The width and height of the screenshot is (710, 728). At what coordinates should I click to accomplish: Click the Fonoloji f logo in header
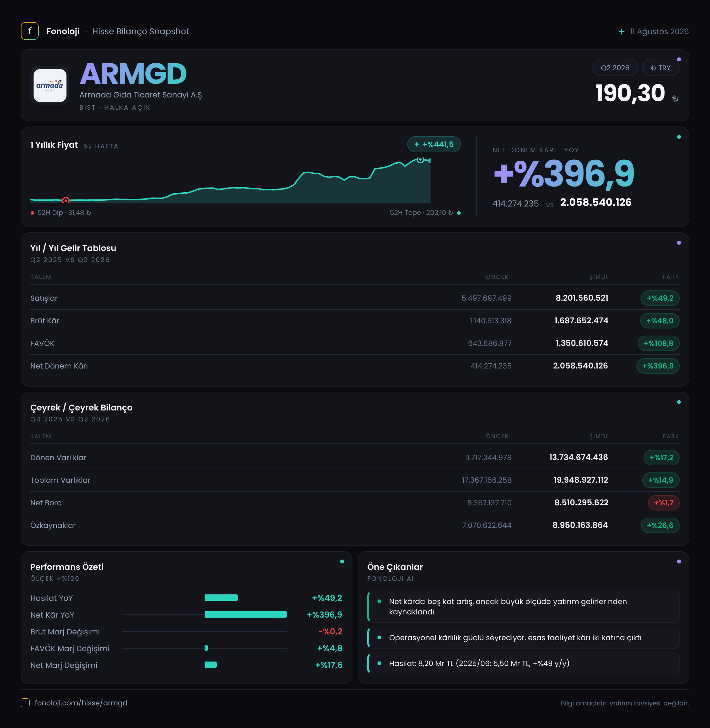click(29, 31)
